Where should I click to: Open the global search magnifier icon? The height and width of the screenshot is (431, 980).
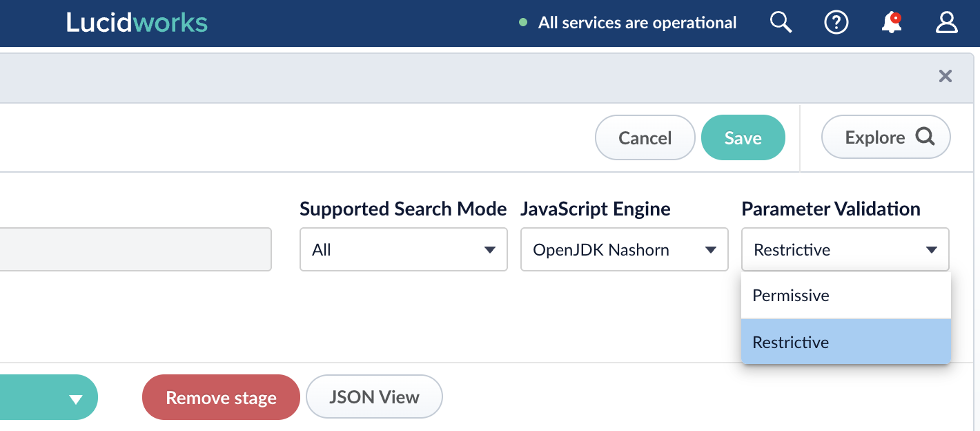point(781,22)
